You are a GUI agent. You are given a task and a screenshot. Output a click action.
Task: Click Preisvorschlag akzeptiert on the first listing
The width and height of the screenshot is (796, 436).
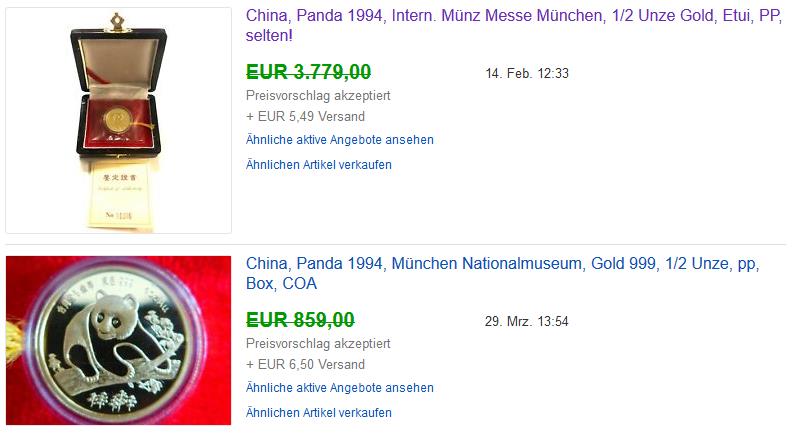pos(318,96)
